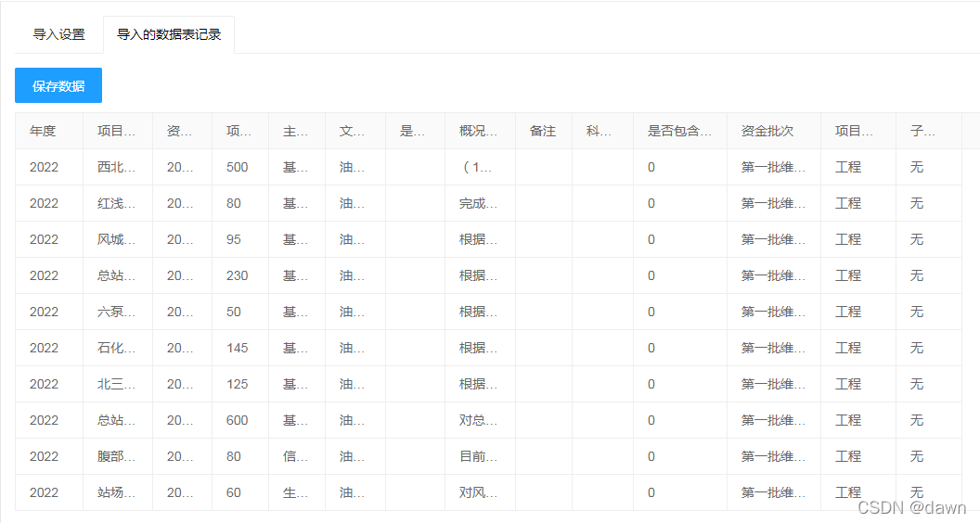The image size is (980, 523).
Task: Open the 导入的数据表记录 tab
Action: coord(169,34)
